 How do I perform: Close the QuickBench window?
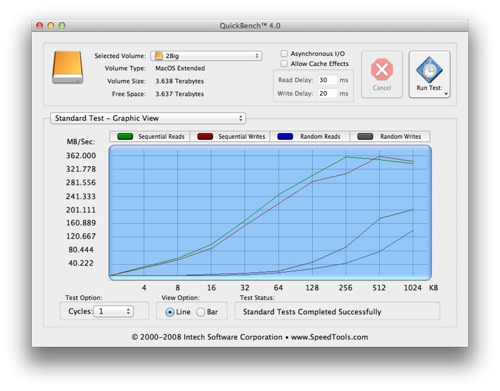(x=40, y=25)
